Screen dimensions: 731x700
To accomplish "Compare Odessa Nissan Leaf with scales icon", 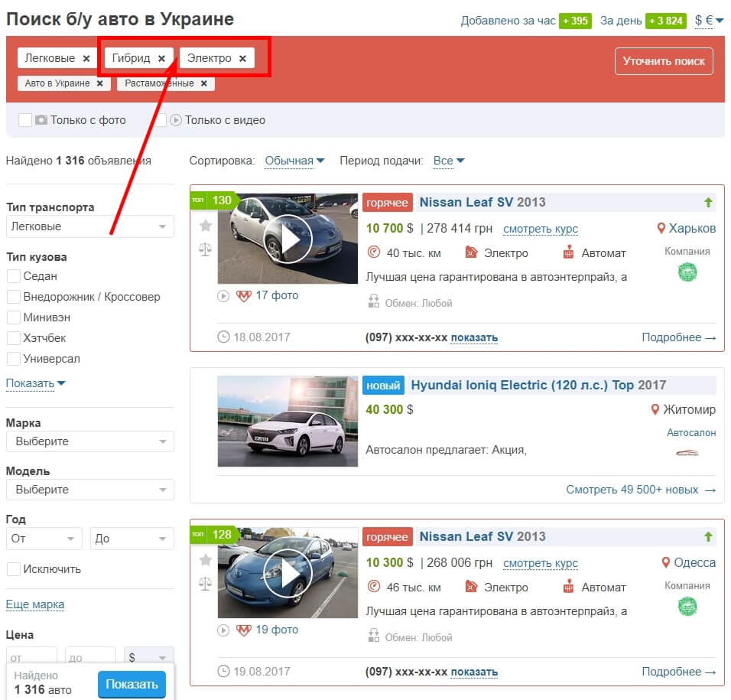I will pyautogui.click(x=205, y=584).
